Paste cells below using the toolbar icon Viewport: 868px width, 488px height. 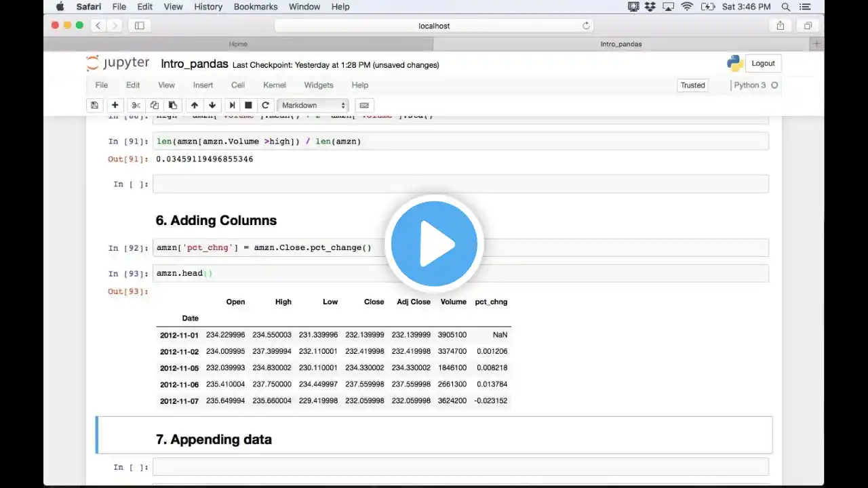173,105
